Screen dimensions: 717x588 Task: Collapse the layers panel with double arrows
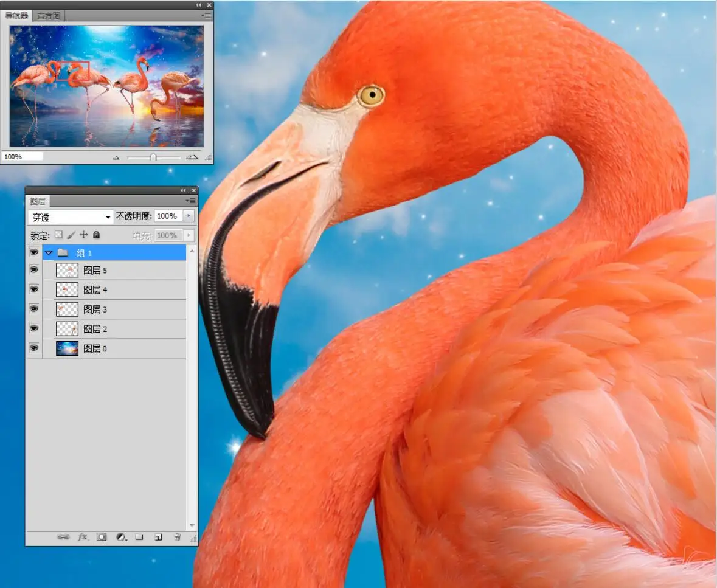pyautogui.click(x=184, y=190)
